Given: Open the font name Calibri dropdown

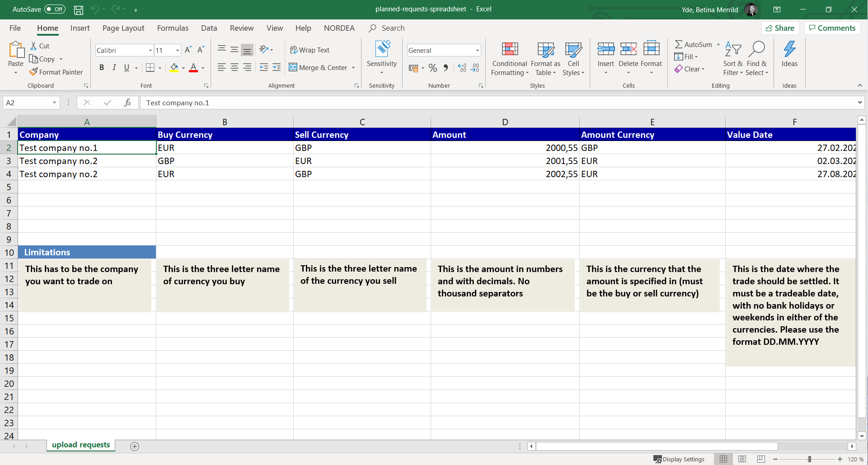Looking at the screenshot, I should tap(150, 50).
